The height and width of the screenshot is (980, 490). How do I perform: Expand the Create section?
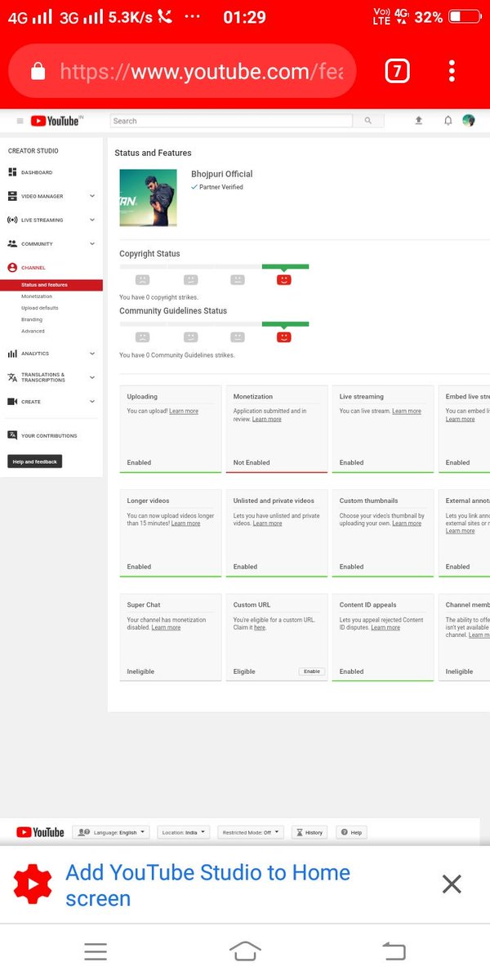(92, 402)
